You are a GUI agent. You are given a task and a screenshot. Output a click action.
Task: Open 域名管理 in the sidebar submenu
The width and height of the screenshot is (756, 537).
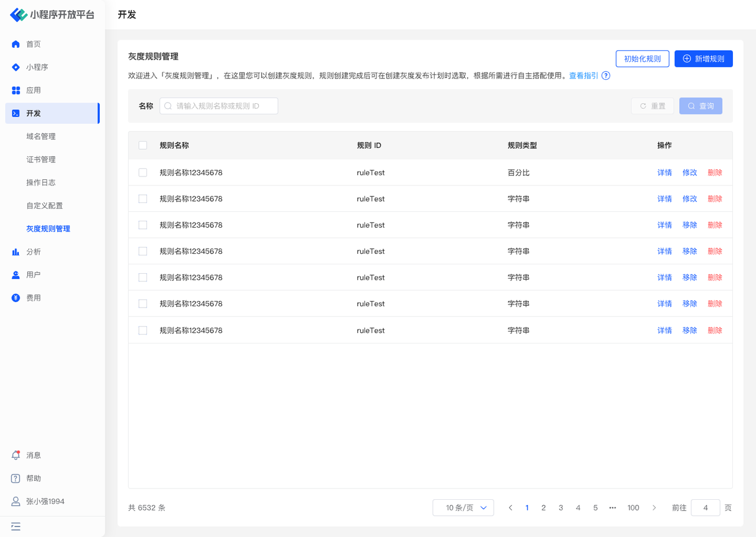pos(41,136)
